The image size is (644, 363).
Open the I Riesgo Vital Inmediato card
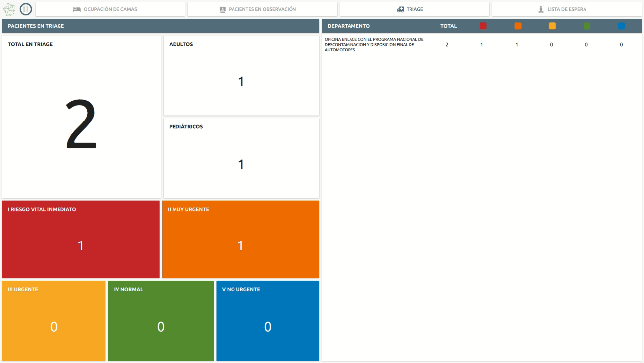[x=81, y=240]
